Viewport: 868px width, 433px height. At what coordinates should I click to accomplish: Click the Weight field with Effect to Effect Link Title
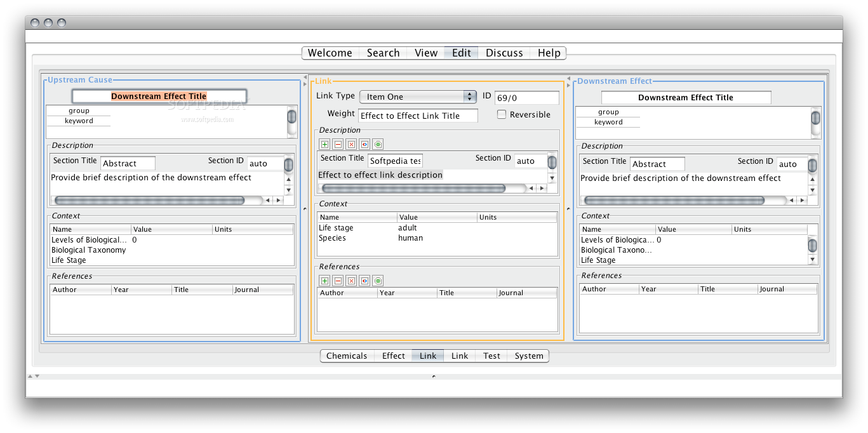tap(418, 116)
